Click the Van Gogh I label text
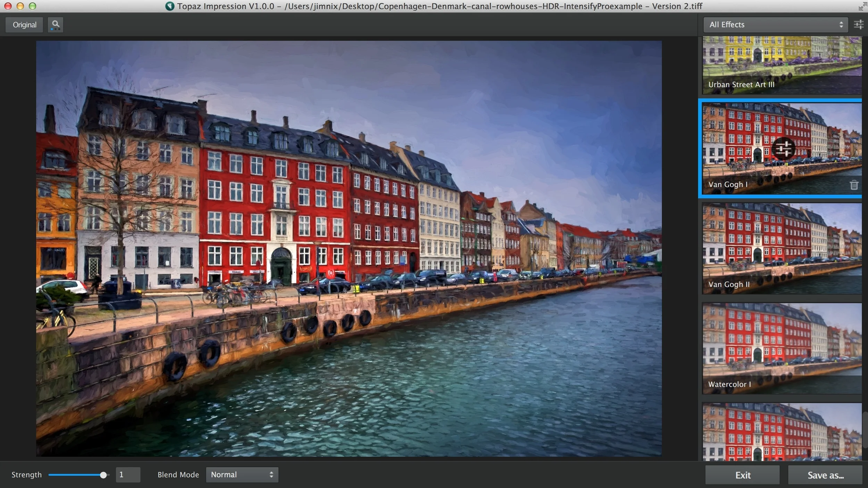The image size is (868, 488). point(728,185)
